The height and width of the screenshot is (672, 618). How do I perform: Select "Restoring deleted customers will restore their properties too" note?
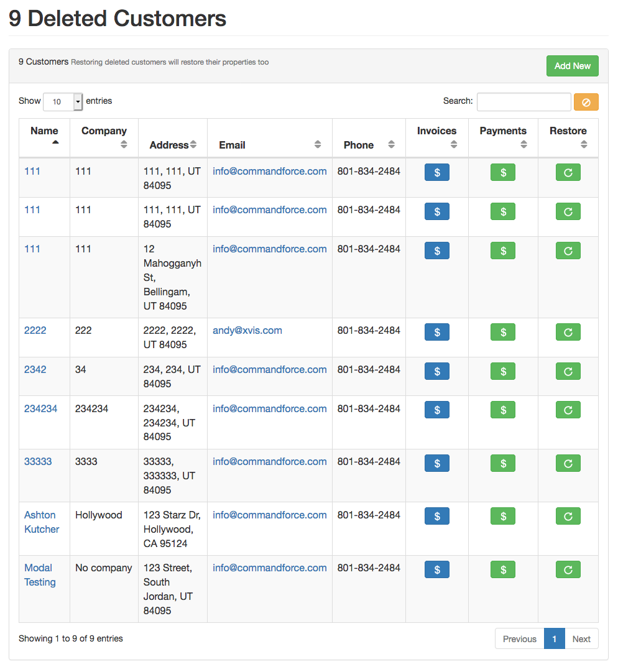click(x=170, y=62)
